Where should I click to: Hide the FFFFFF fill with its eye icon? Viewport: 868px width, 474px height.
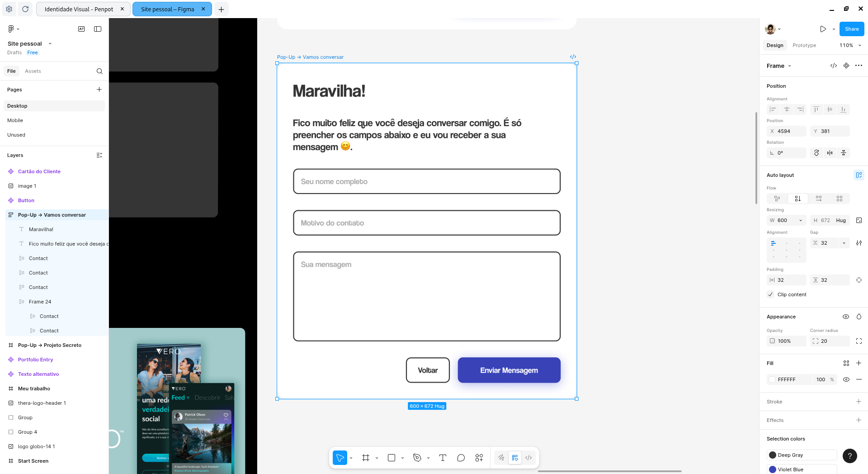click(x=846, y=379)
